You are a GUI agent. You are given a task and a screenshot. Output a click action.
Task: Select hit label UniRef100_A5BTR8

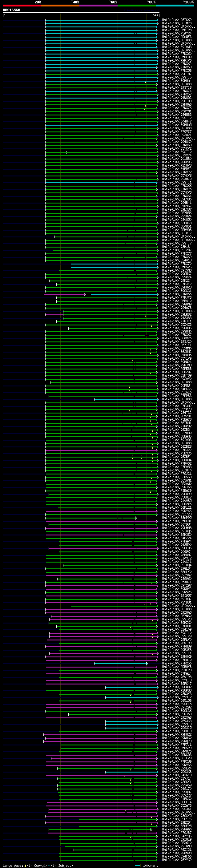pos(177,30)
